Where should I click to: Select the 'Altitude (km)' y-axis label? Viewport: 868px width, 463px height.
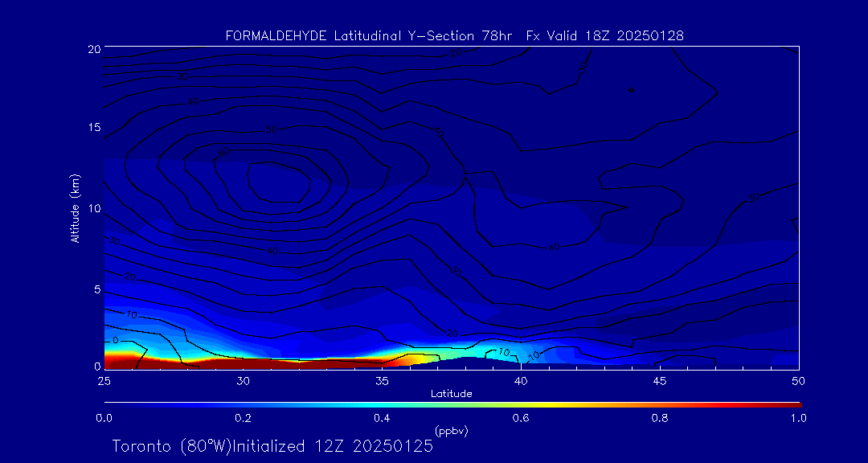[74, 207]
